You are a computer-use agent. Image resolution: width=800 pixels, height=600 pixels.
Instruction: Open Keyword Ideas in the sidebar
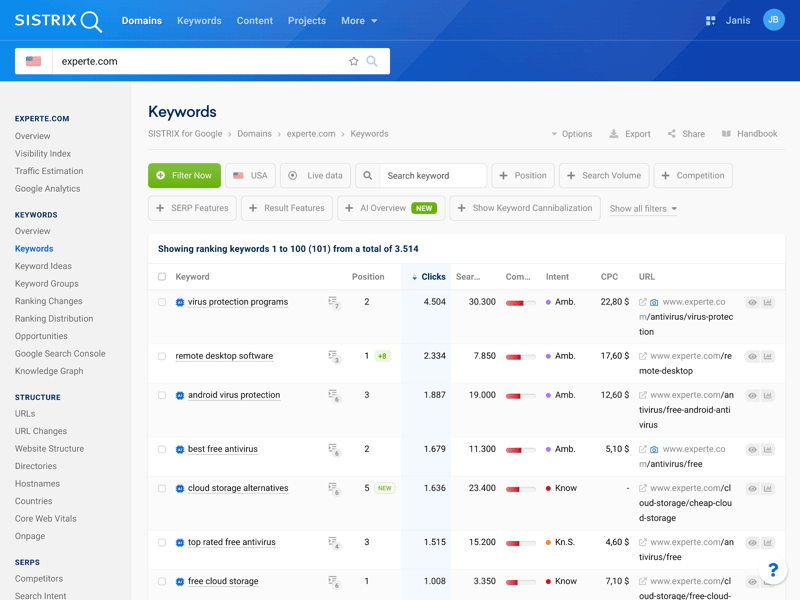point(43,266)
